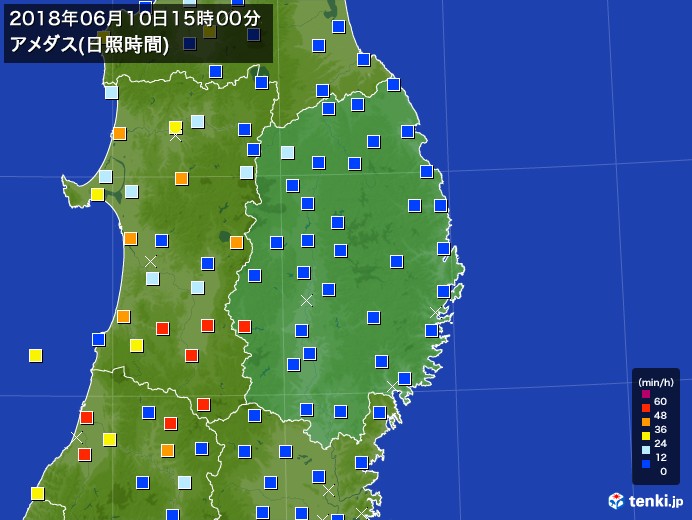
Task: Select the yellow marker on the western peninsula
Action: [98, 194]
